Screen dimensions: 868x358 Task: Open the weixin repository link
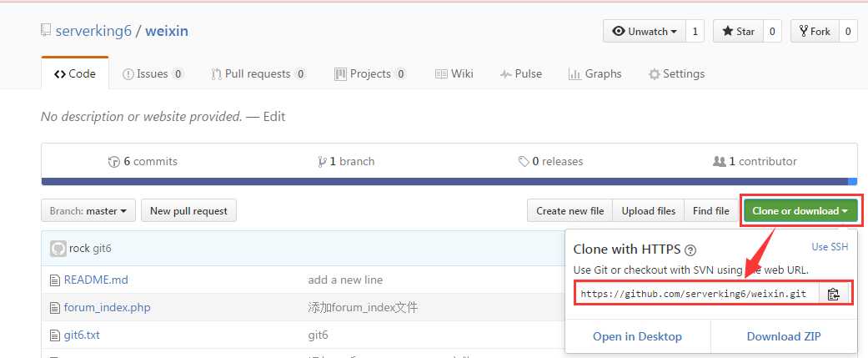(x=167, y=31)
